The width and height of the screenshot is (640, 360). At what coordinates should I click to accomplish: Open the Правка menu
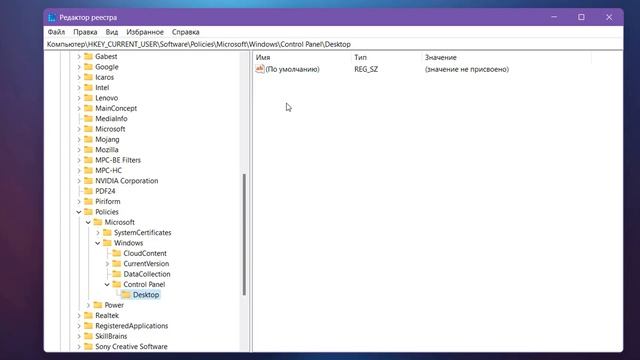[x=85, y=32]
